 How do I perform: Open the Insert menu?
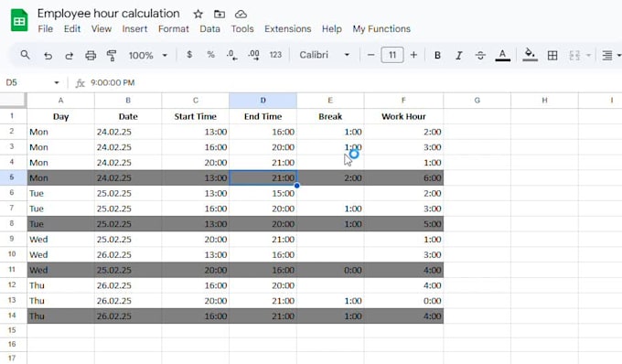pyautogui.click(x=134, y=29)
